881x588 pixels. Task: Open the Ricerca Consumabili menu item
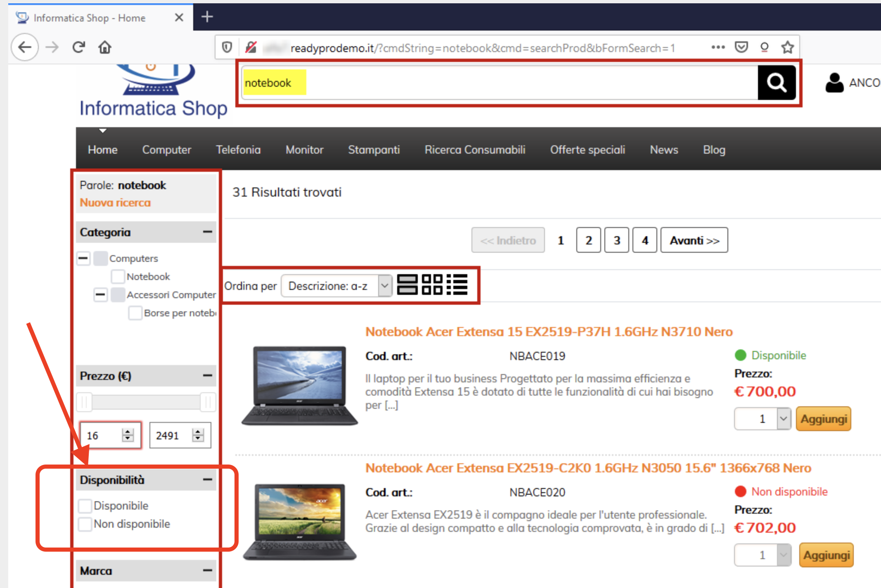tap(475, 149)
